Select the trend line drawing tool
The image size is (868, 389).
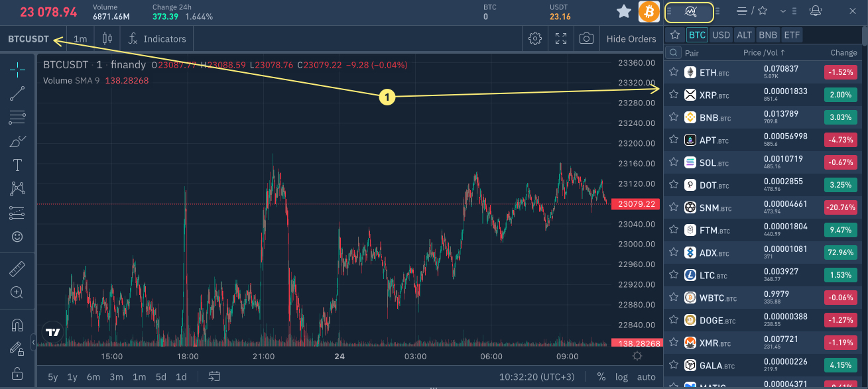pos(18,93)
